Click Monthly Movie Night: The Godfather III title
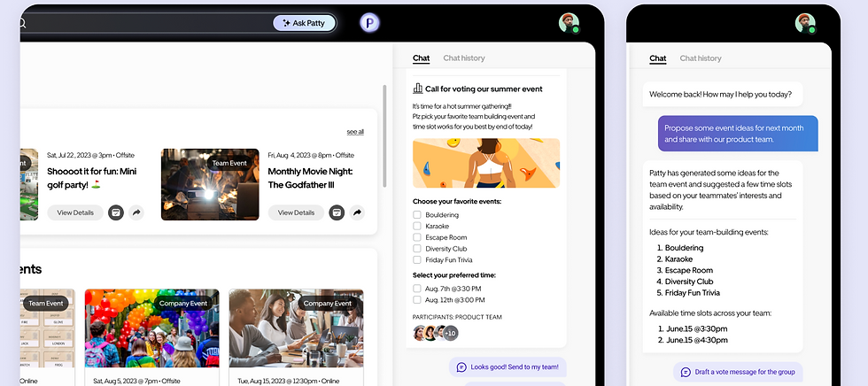 coord(310,178)
